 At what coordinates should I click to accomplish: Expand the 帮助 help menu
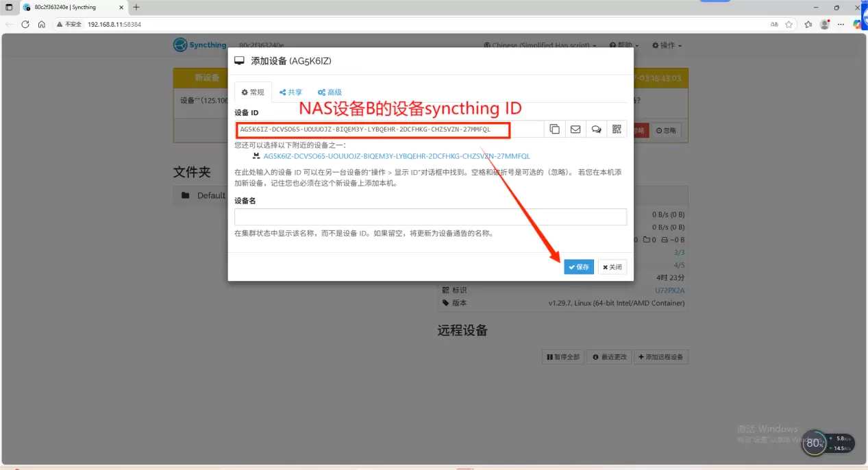point(623,45)
